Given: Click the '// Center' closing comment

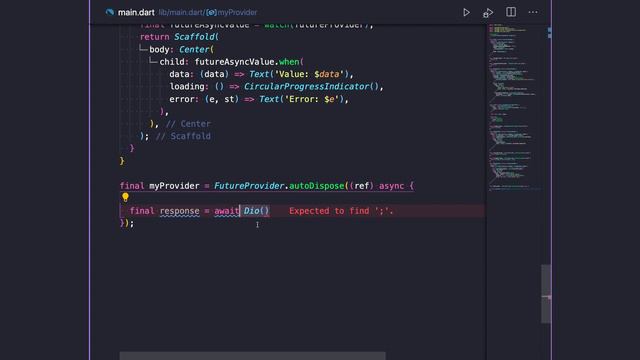Looking at the screenshot, I should click(188, 124).
